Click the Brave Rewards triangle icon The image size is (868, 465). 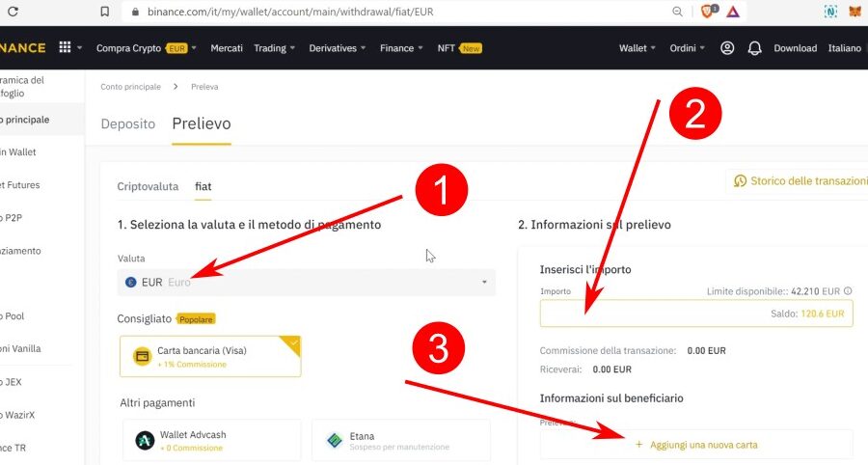(733, 11)
